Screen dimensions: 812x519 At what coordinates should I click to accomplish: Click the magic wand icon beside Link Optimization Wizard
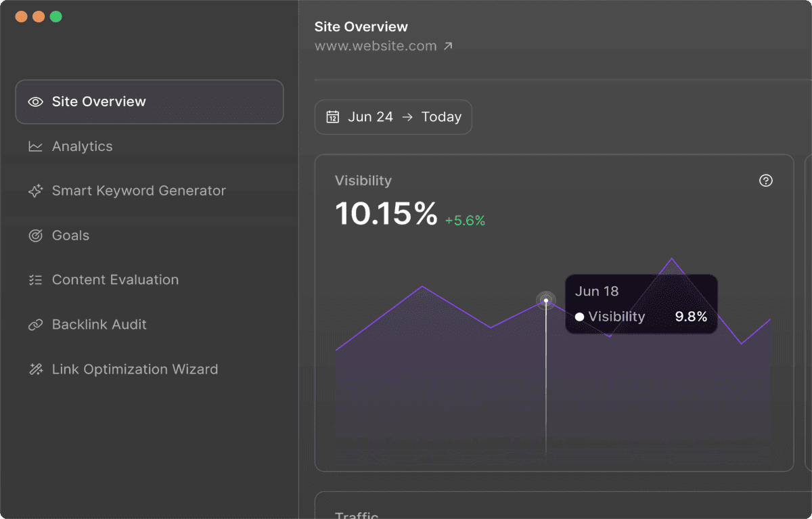click(x=35, y=369)
